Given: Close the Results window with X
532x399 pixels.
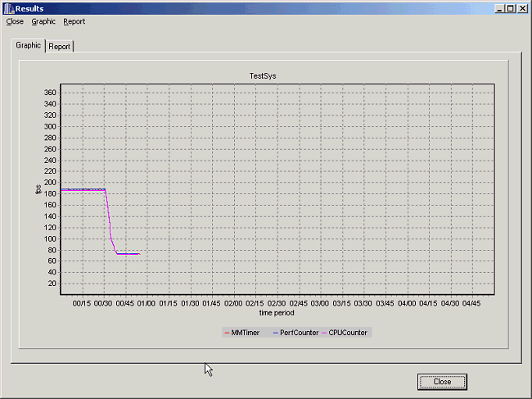Looking at the screenshot, I should (x=522, y=9).
